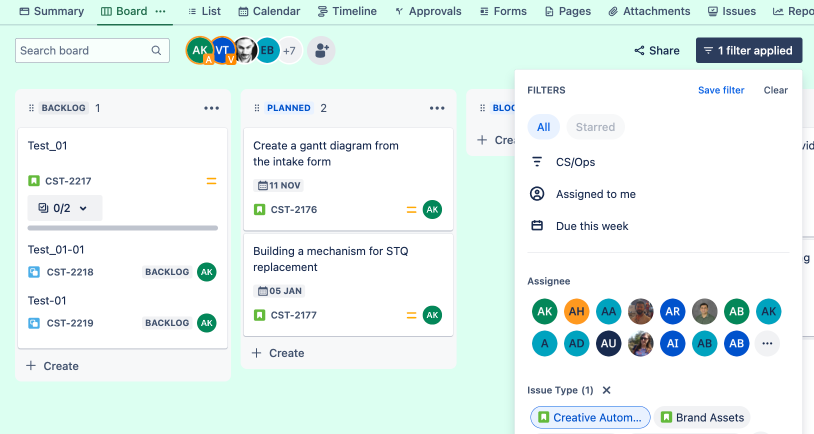Filter by assignee AU
Viewport: 814px width, 434px height.
pos(608,344)
